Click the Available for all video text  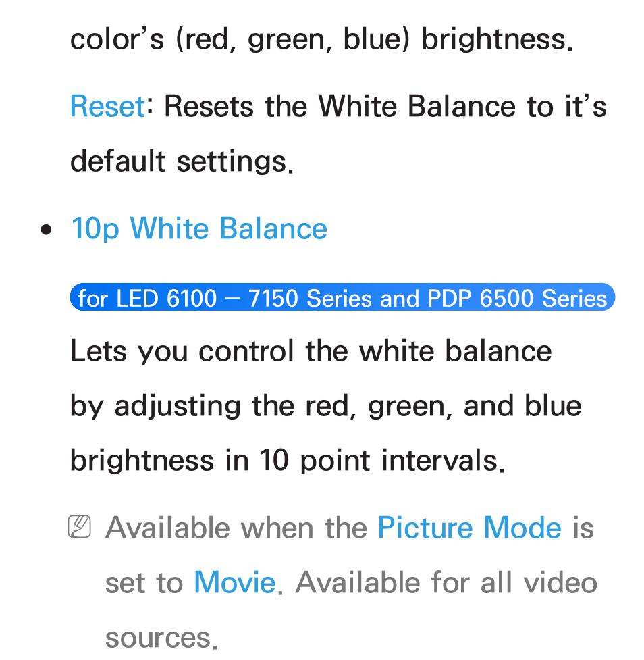446,583
